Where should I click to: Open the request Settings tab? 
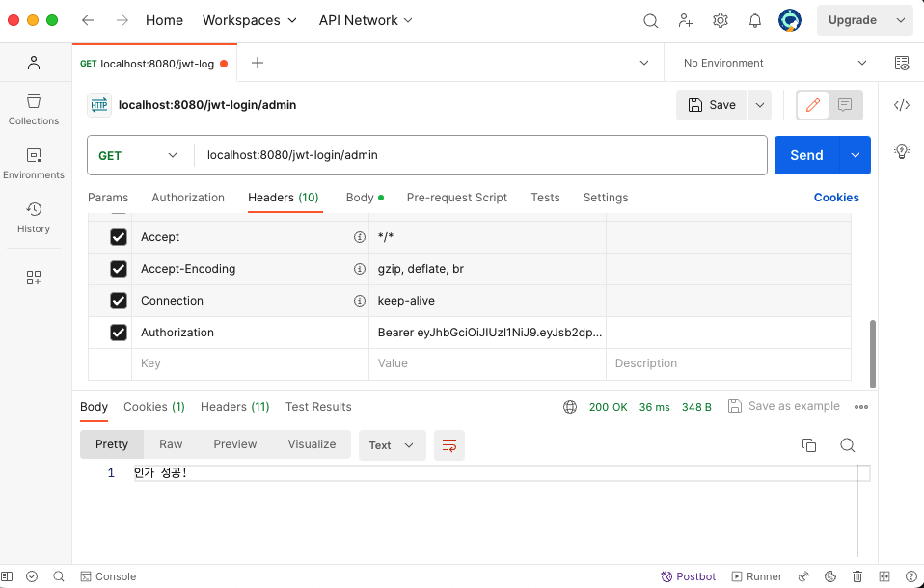[606, 198]
